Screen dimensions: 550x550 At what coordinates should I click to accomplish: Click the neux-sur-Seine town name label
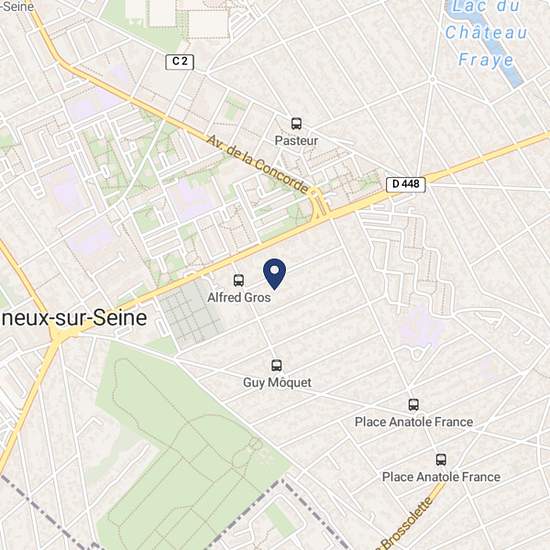[x=74, y=318]
